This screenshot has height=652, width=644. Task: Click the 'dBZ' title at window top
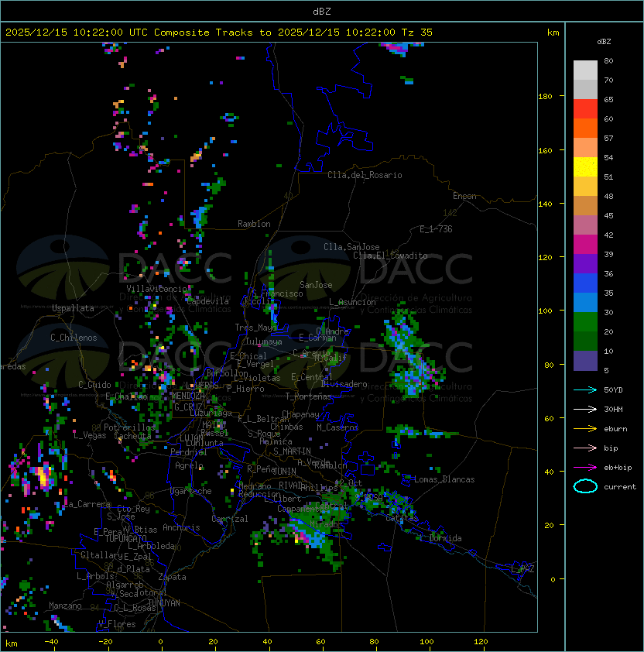pos(322,11)
